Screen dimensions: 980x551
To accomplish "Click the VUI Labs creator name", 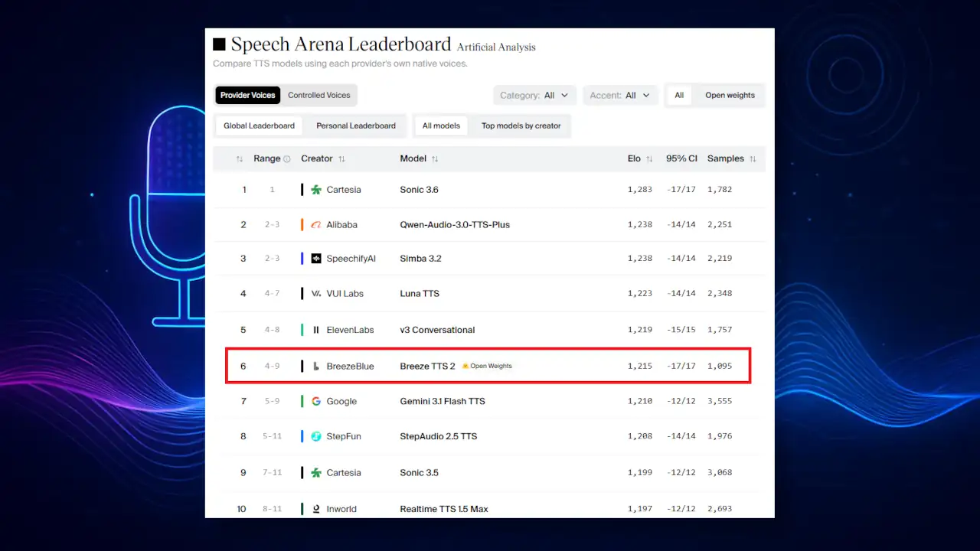I will 345,294.
